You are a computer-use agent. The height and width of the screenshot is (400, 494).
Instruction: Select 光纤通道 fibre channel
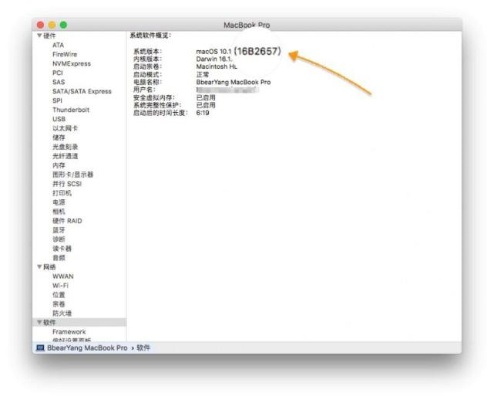click(x=65, y=156)
